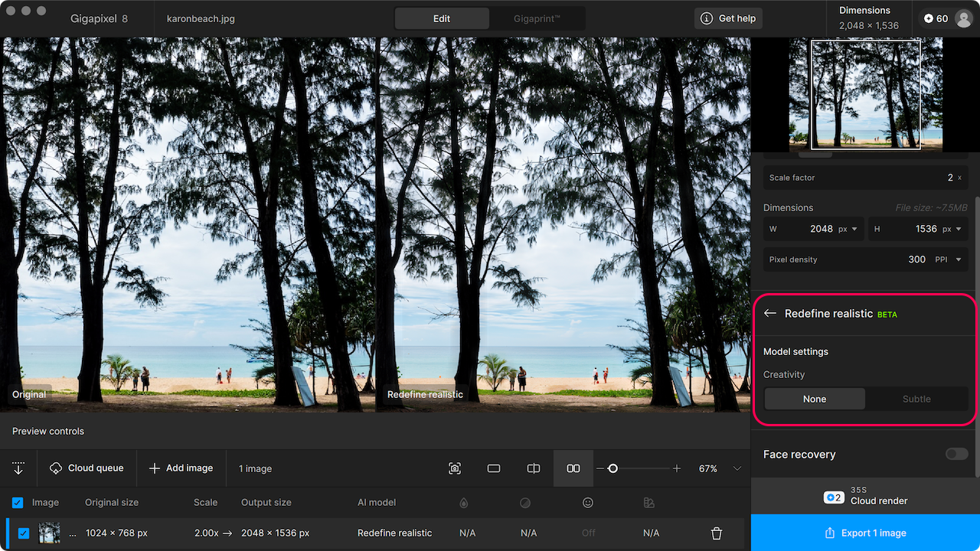Screen dimensions: 980x551
Task: Select Subtle creativity option
Action: pyautogui.click(x=916, y=399)
